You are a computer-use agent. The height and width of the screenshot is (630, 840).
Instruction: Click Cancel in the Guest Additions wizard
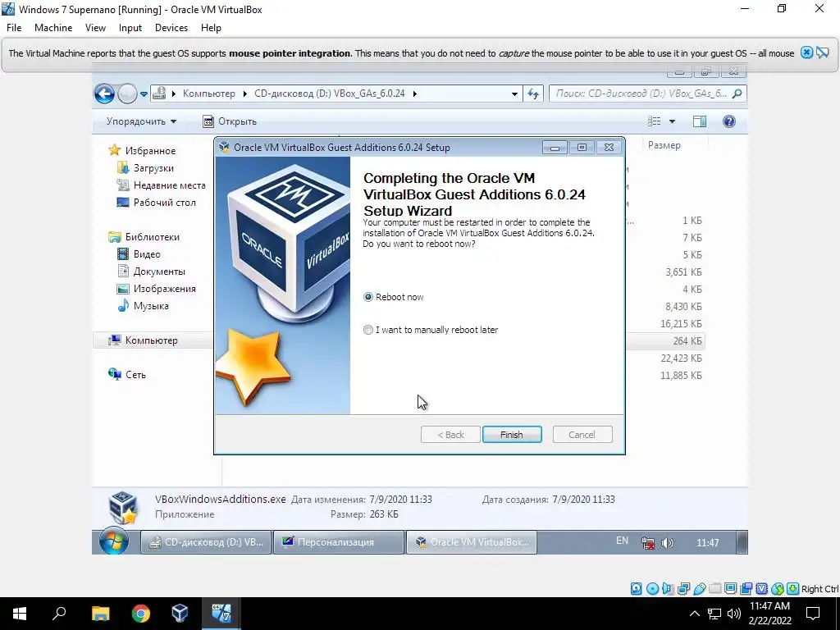click(x=582, y=435)
